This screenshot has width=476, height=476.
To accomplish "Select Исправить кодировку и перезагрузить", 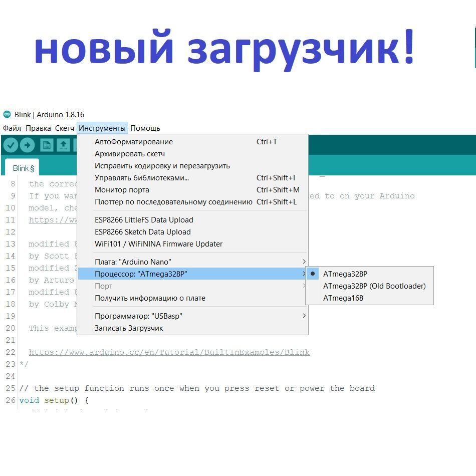I will [193, 166].
